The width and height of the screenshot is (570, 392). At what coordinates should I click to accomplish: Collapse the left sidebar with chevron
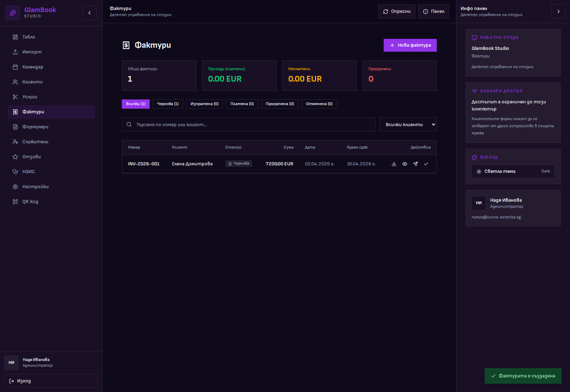pos(89,13)
